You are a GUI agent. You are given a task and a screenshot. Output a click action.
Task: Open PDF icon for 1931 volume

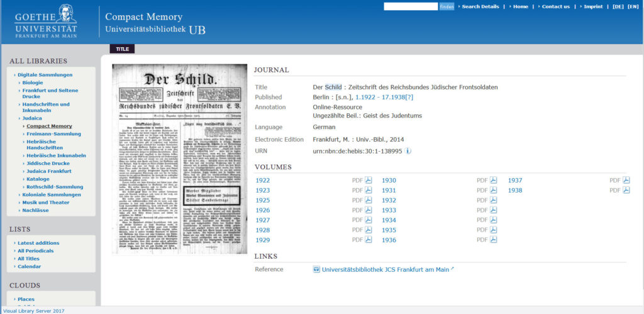point(493,190)
